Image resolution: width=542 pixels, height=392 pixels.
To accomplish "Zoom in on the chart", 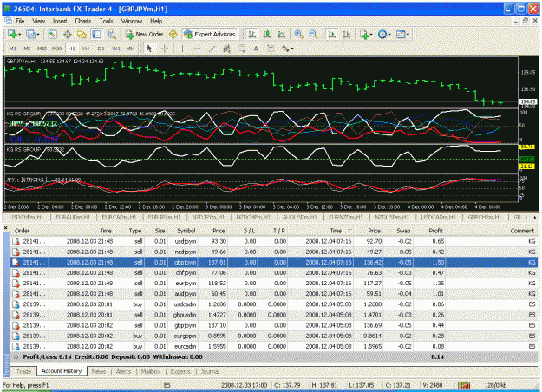I will point(298,34).
